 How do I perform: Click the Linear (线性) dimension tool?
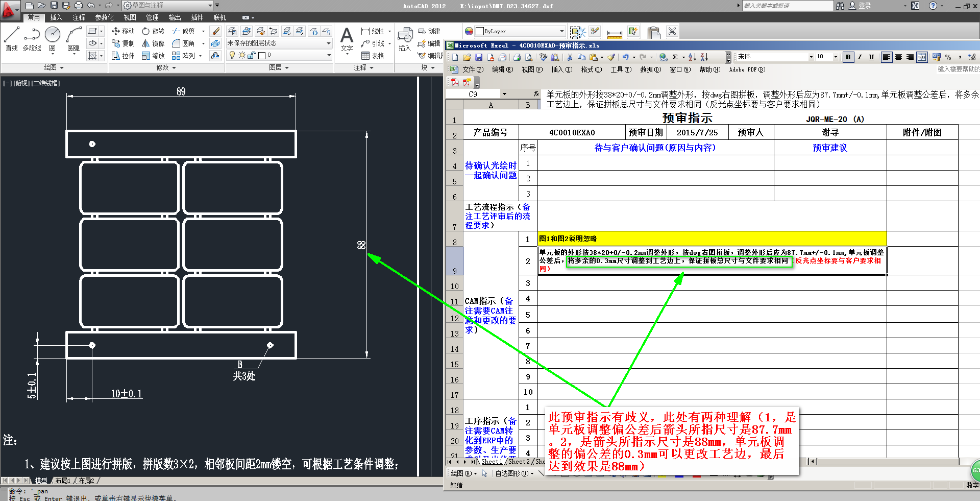373,31
